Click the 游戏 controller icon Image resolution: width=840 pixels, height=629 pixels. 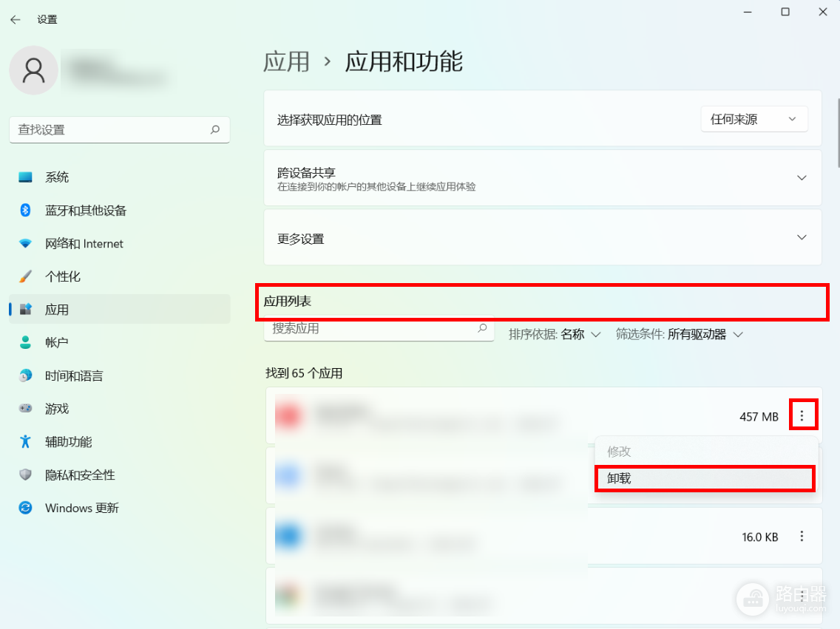pos(25,409)
